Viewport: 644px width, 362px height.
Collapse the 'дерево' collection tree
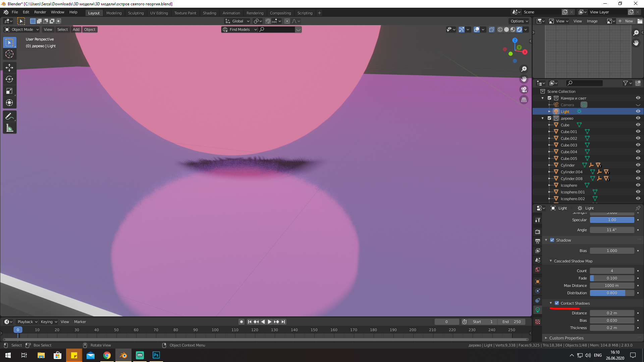pos(543,118)
